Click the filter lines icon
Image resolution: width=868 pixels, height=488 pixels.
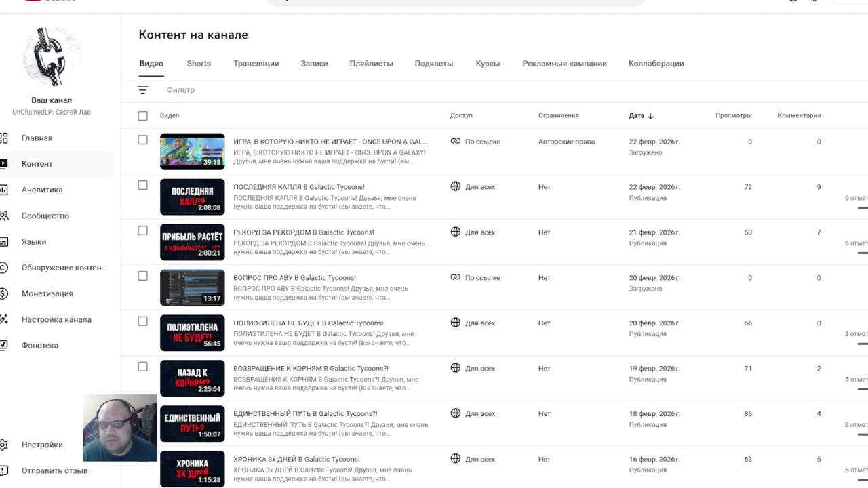click(142, 90)
